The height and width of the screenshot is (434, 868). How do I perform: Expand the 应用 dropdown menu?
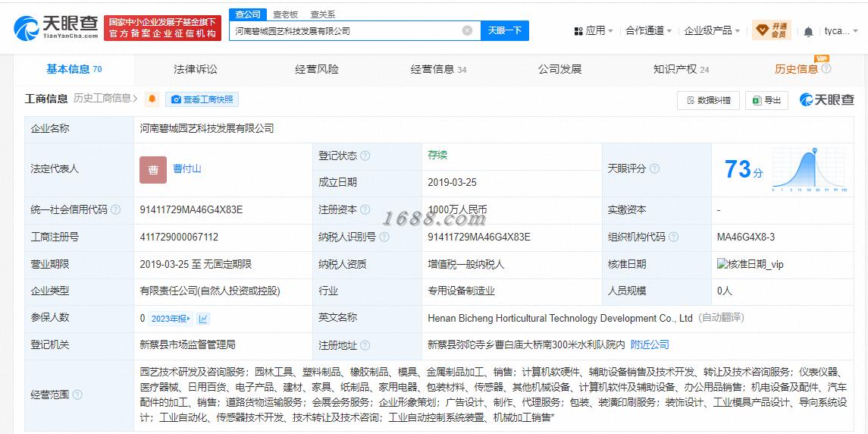pos(594,31)
